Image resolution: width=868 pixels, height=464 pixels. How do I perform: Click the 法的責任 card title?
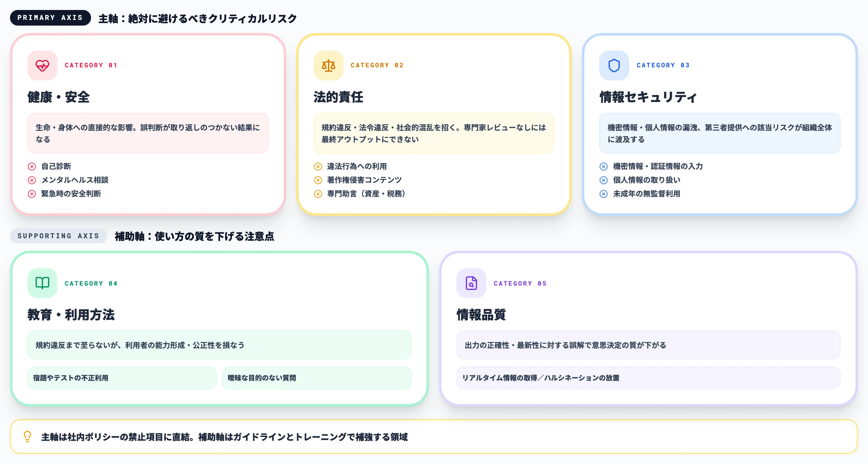[x=338, y=97]
